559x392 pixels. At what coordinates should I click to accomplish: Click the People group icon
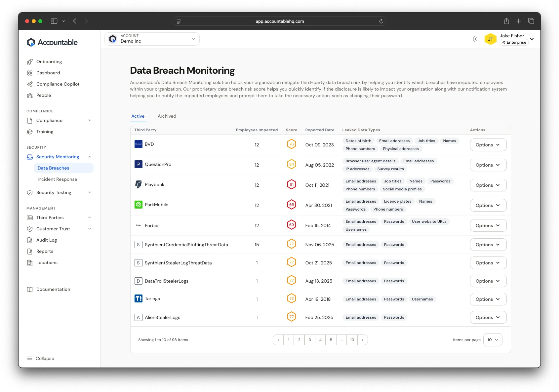click(30, 96)
